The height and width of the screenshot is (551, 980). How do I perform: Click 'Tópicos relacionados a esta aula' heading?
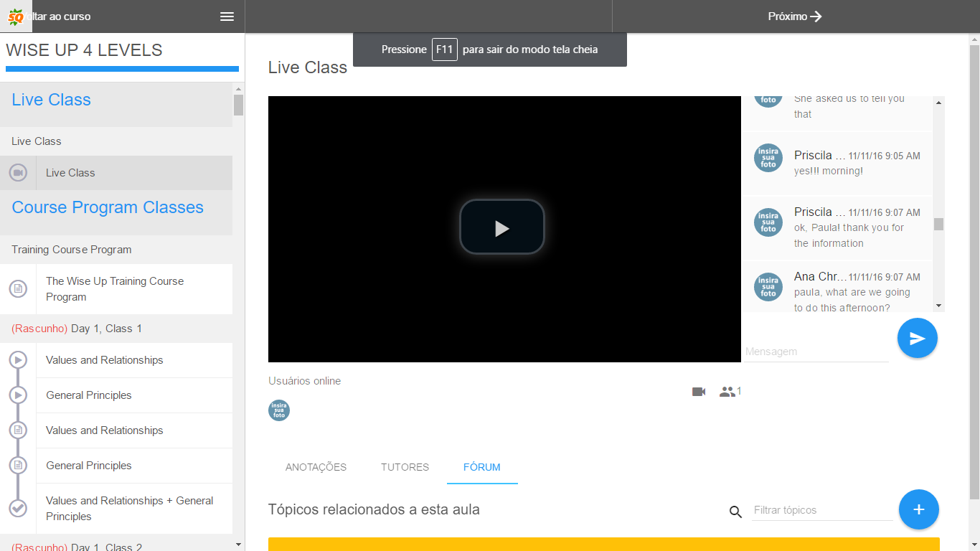tap(374, 510)
